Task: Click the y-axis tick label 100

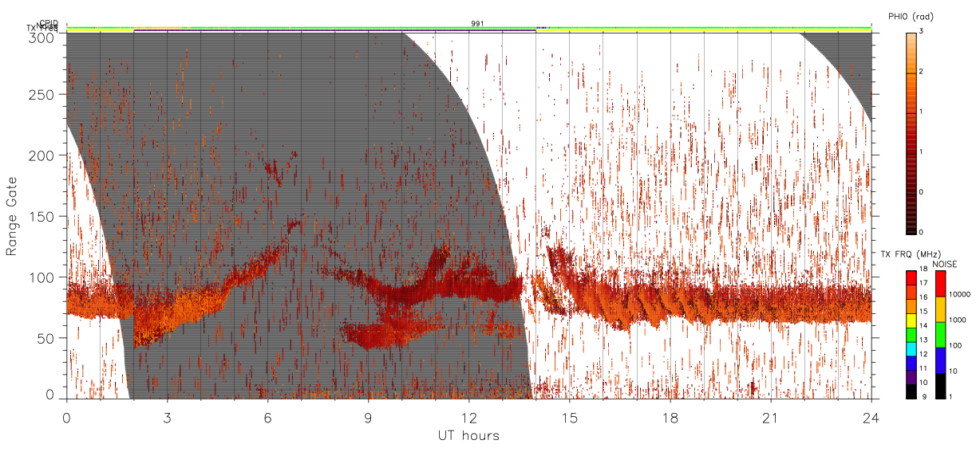Action: click(x=41, y=277)
